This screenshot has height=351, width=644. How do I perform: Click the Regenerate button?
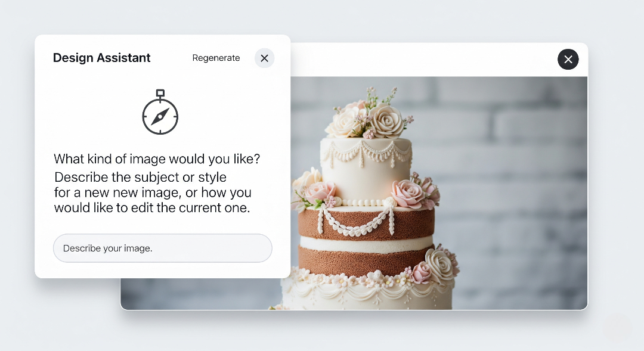pyautogui.click(x=216, y=58)
